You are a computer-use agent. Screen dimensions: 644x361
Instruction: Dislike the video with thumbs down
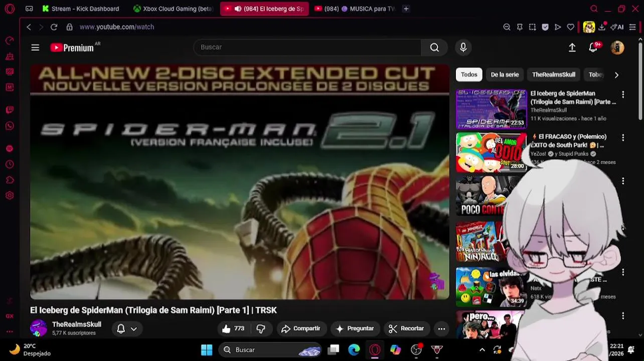pyautogui.click(x=261, y=328)
